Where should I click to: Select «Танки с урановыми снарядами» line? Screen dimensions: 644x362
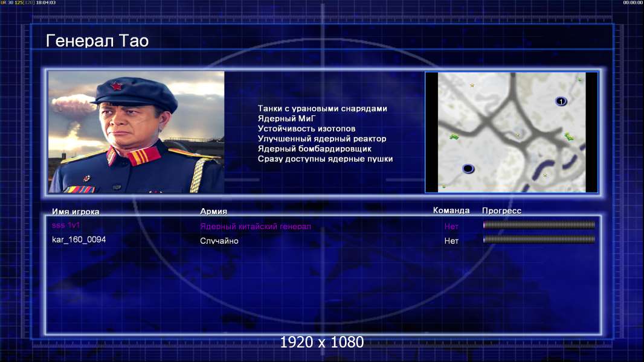point(323,109)
